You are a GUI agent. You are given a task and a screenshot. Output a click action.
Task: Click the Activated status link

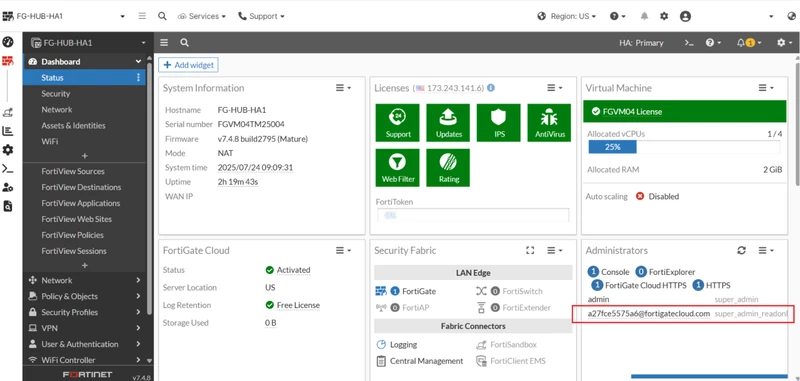point(293,270)
